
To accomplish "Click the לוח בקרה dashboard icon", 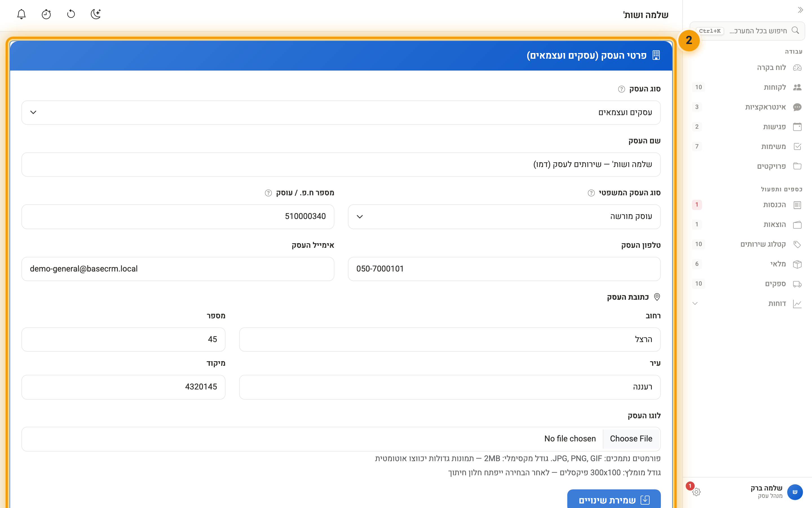I will [797, 67].
